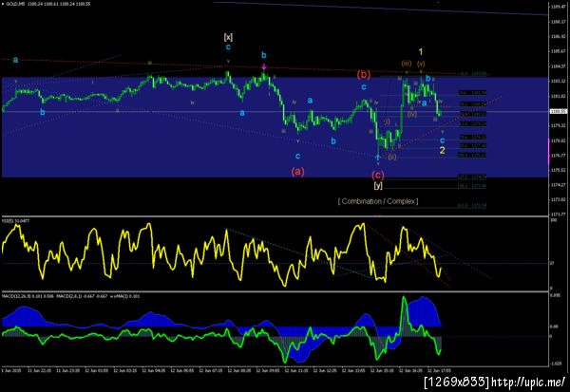Select the red (a) wave label
Screen dimensions: 570x392
tap(297, 171)
